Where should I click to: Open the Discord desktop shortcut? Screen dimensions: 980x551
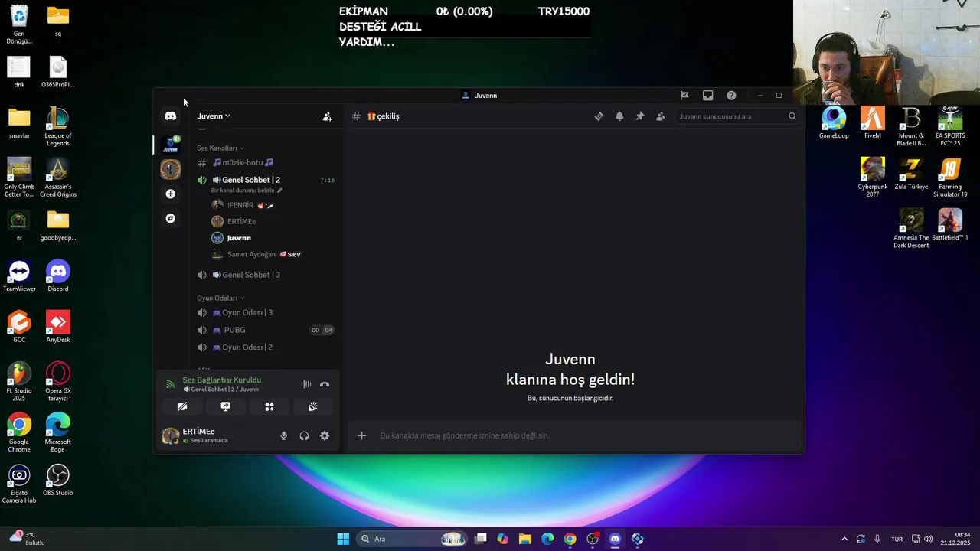58,275
